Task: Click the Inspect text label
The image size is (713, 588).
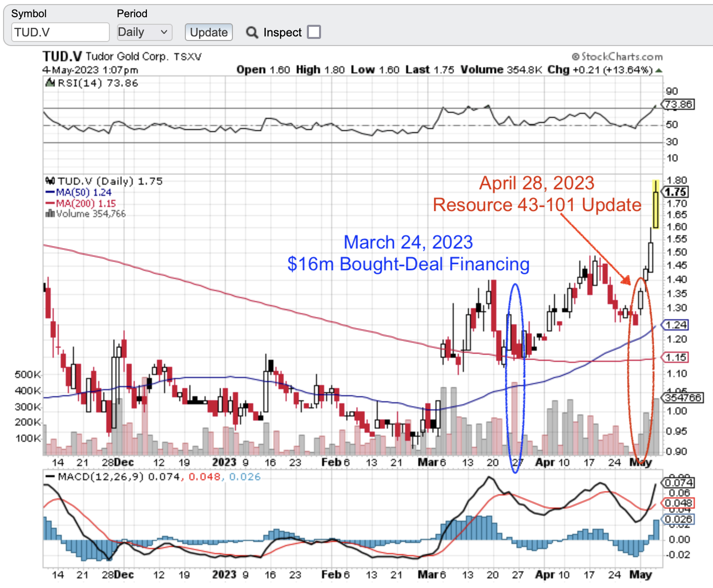Action: (x=282, y=32)
